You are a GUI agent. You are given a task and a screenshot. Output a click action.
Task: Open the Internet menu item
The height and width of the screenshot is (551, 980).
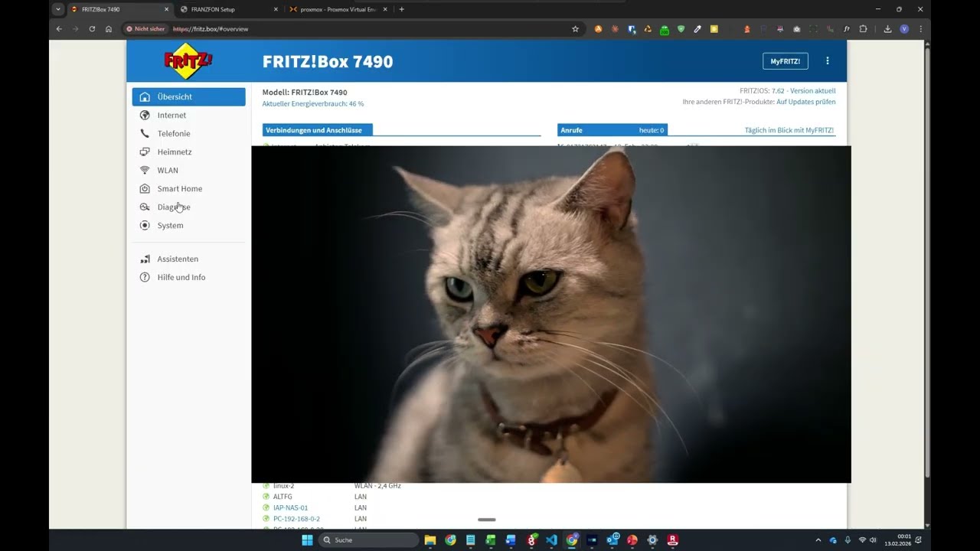pyautogui.click(x=188, y=116)
